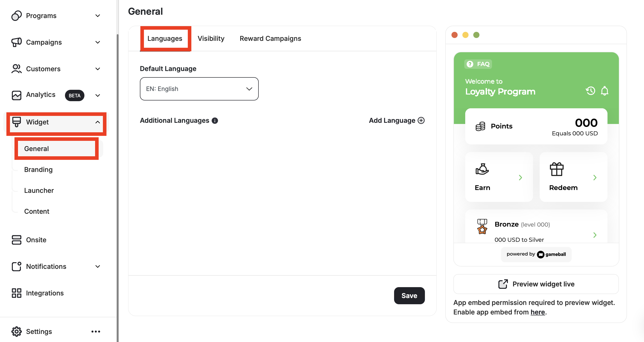The width and height of the screenshot is (644, 342).
Task: Collapse the Widget section
Action: [x=98, y=122]
